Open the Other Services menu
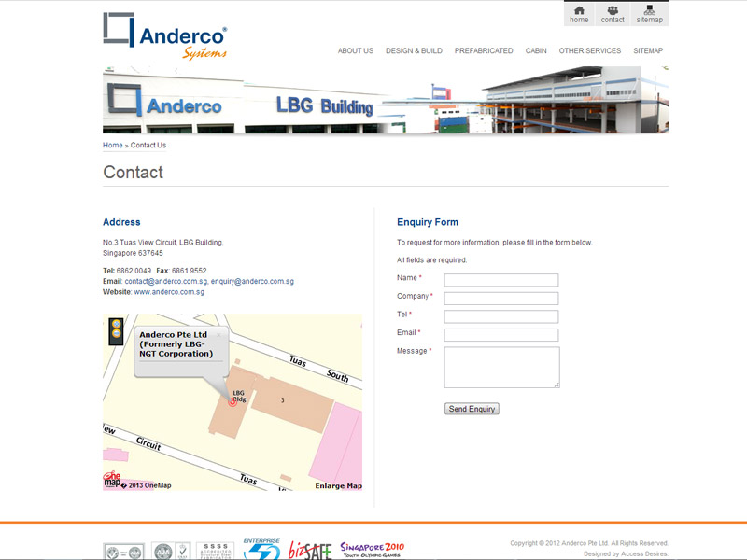The width and height of the screenshot is (747, 560). (x=590, y=51)
